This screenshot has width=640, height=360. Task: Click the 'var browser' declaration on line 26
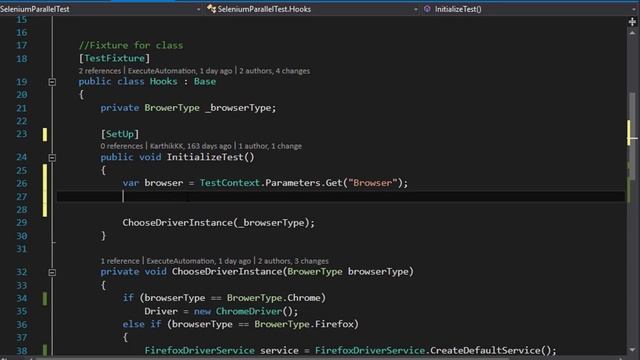[x=153, y=183]
